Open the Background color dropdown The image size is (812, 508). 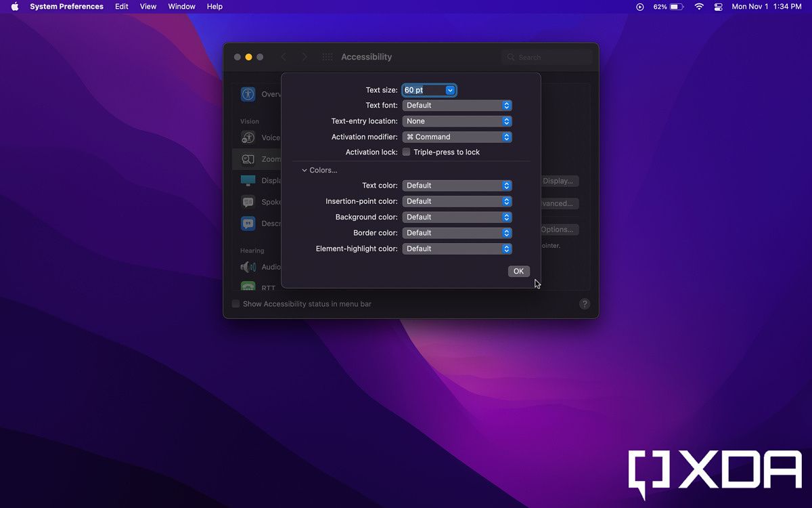pos(457,217)
